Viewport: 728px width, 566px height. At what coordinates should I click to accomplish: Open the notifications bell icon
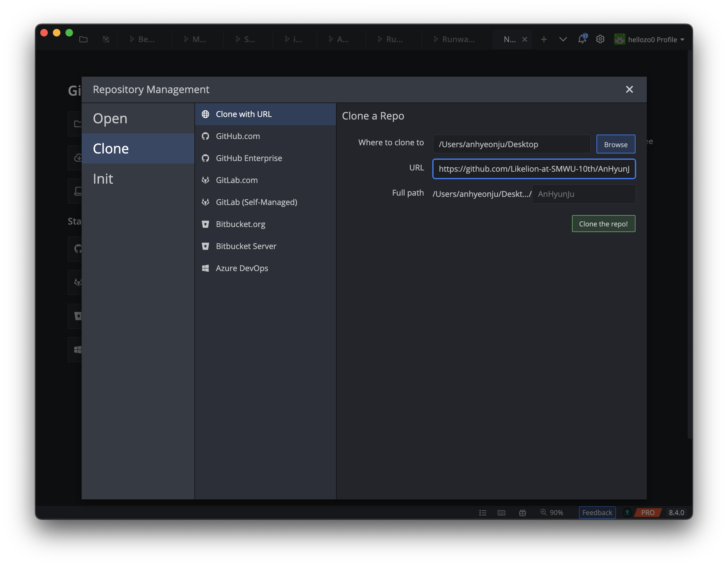pyautogui.click(x=582, y=39)
